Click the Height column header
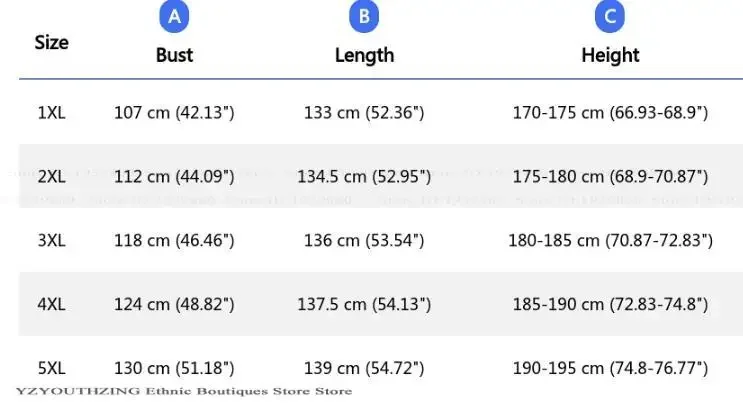 click(x=609, y=55)
